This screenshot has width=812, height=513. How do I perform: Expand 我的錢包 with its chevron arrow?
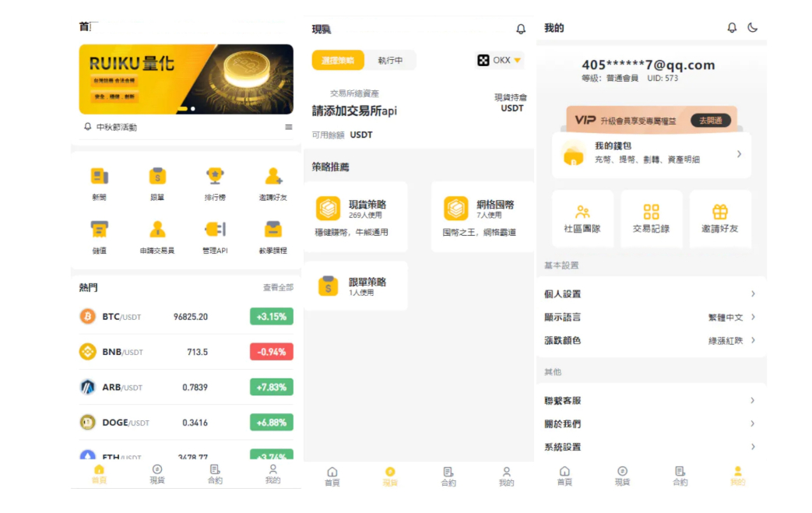click(x=739, y=154)
